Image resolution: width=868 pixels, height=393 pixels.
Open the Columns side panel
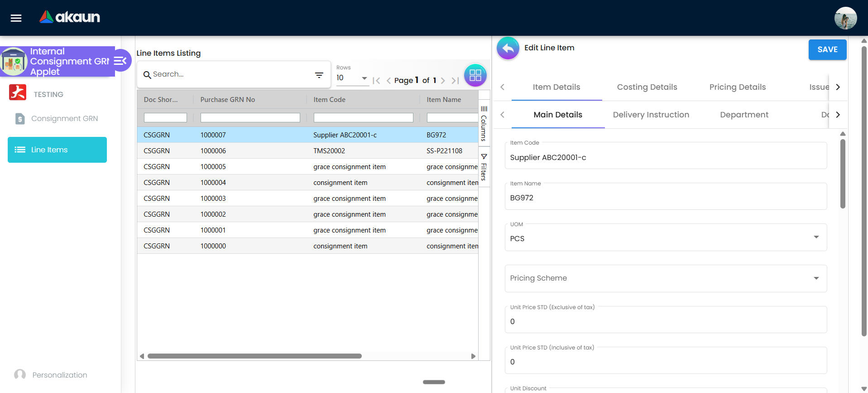tap(484, 123)
